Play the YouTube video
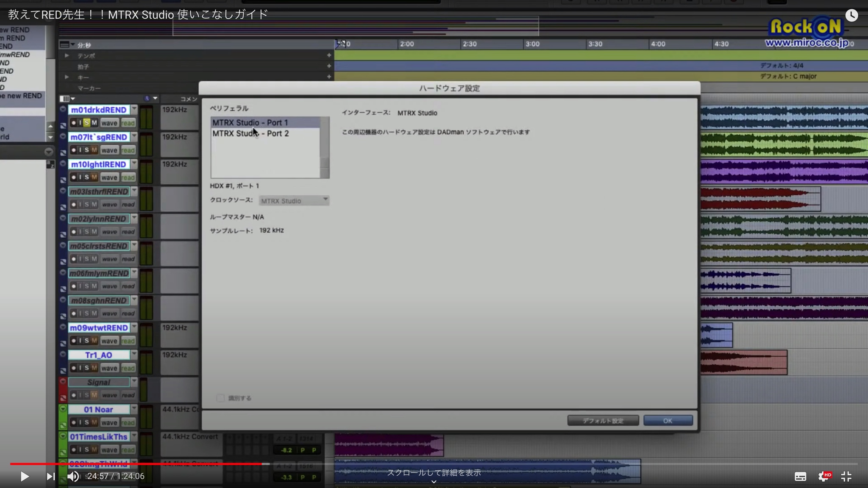868x488 pixels. (25, 477)
